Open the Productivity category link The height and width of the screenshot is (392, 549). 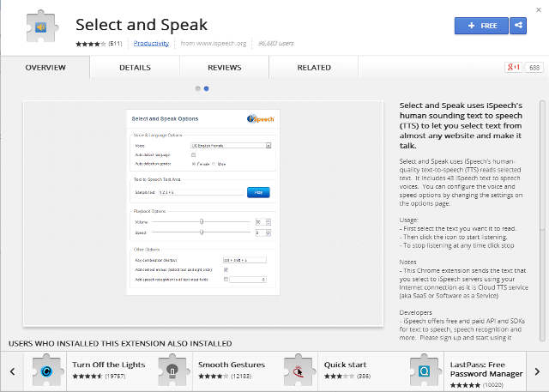[151, 44]
